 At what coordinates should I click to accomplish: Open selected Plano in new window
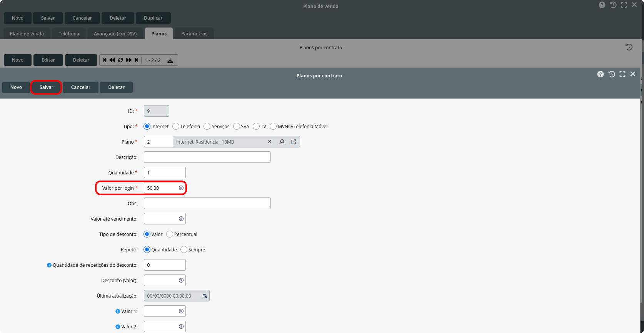294,142
